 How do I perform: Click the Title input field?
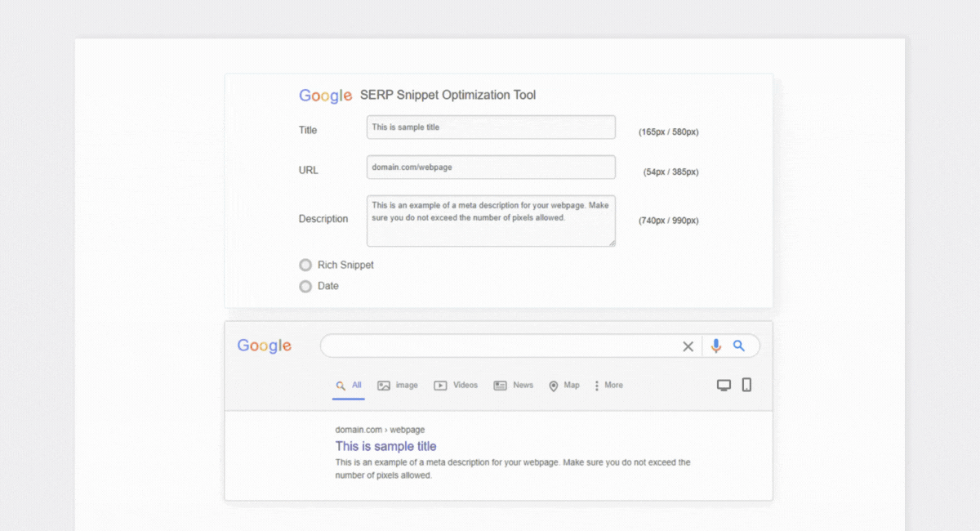(491, 127)
